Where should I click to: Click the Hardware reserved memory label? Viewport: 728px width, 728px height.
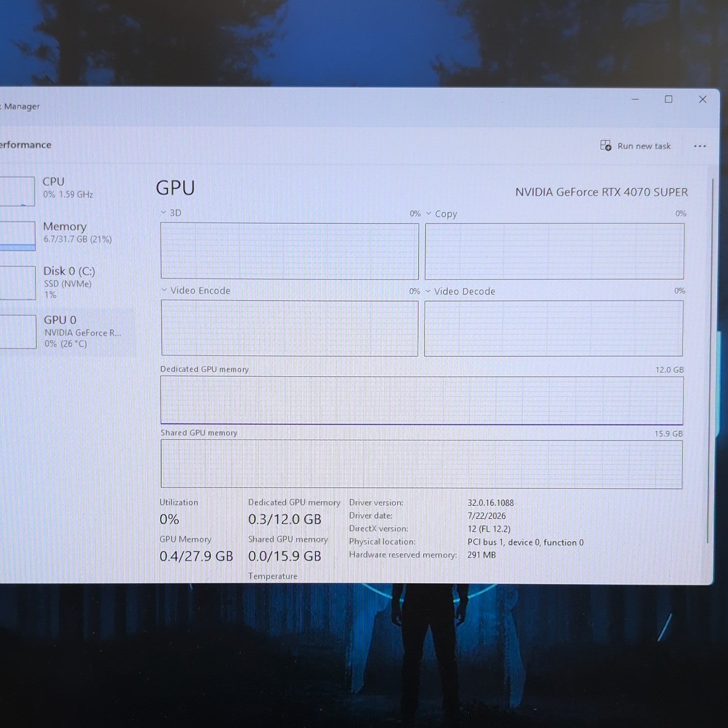pos(403,555)
